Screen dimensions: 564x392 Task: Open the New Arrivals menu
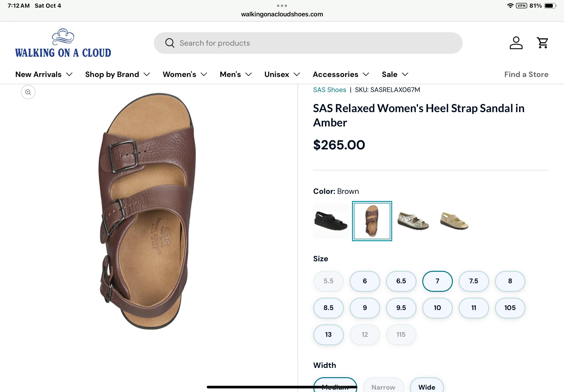pyautogui.click(x=44, y=74)
